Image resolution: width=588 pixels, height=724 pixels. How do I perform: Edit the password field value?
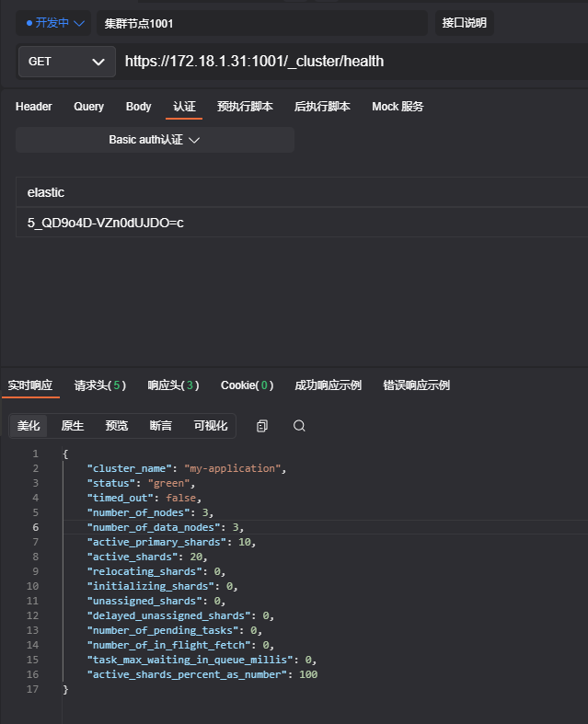pos(302,223)
